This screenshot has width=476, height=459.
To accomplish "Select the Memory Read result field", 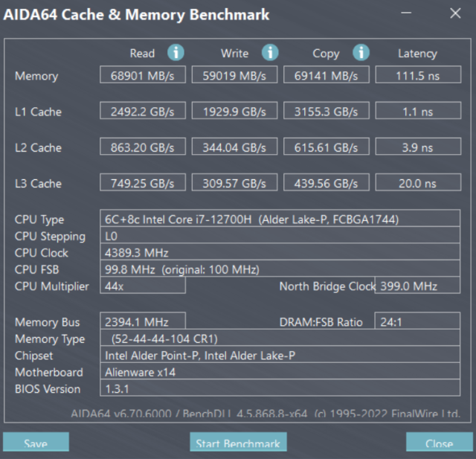I will 144,75.
